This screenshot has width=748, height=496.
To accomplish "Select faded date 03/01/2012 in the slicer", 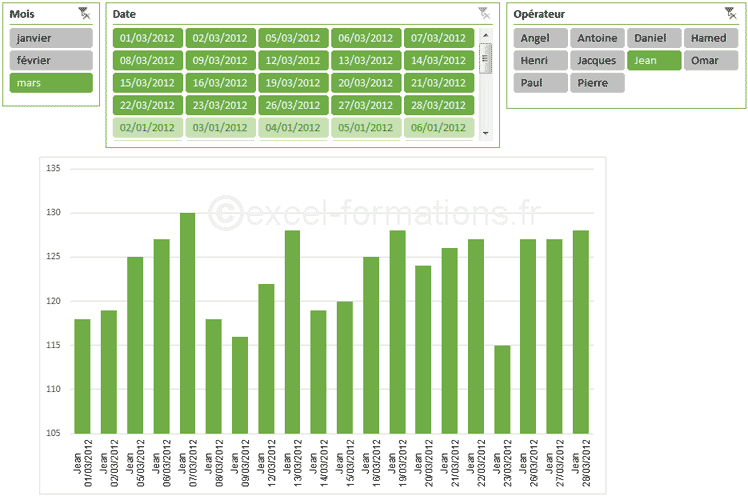I will (x=220, y=128).
